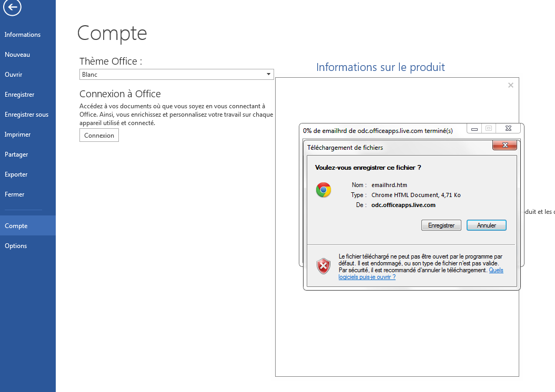Minimize the emailhrd download progress window
The image size is (555, 392).
click(x=475, y=129)
